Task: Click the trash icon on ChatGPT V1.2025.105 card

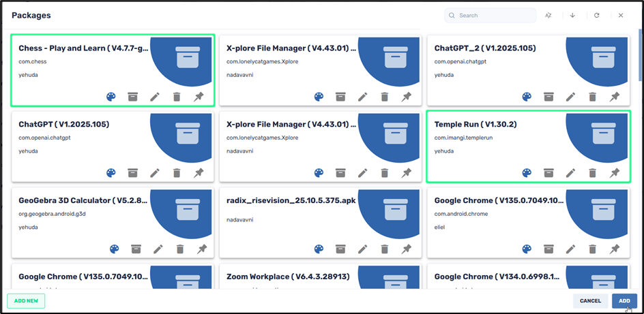Action: (177, 173)
